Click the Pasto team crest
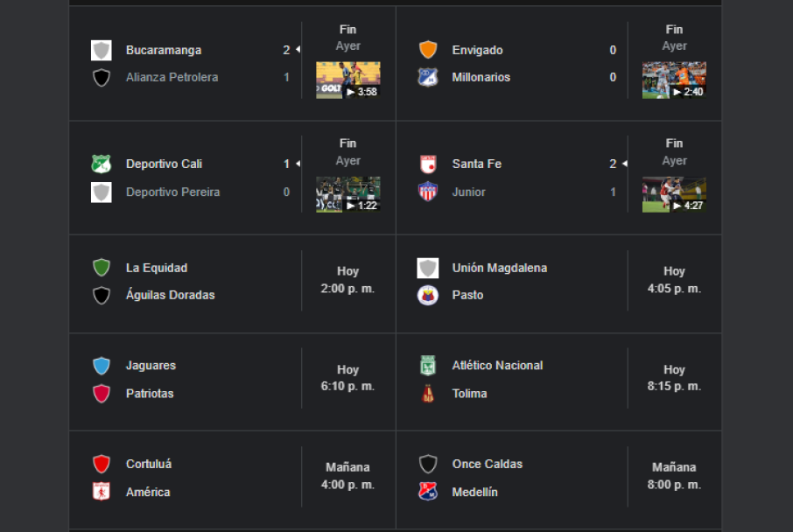The width and height of the screenshot is (793, 532). (427, 295)
